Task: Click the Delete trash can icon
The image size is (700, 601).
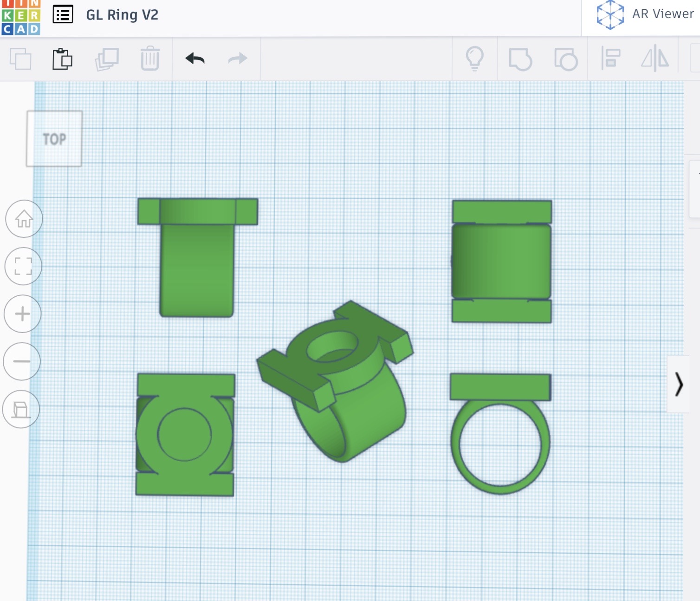Action: (150, 59)
